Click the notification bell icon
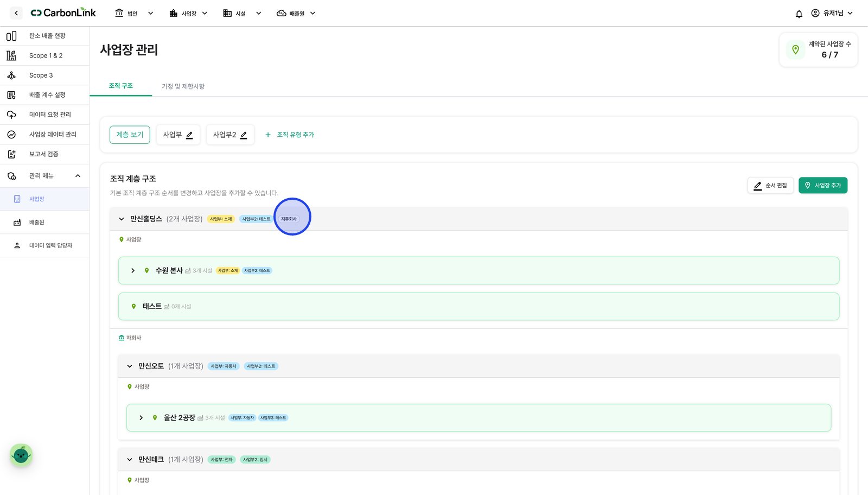Screen dimensions: 868x495 click(x=799, y=14)
